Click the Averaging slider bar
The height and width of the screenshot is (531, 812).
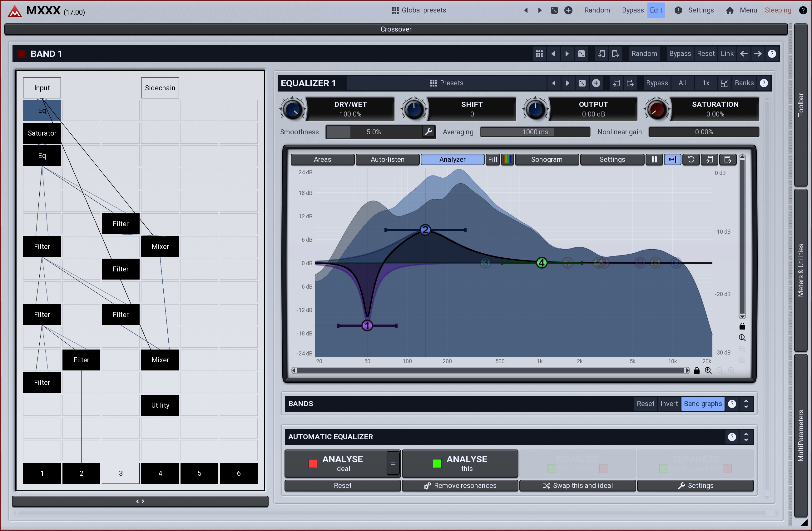pyautogui.click(x=535, y=132)
